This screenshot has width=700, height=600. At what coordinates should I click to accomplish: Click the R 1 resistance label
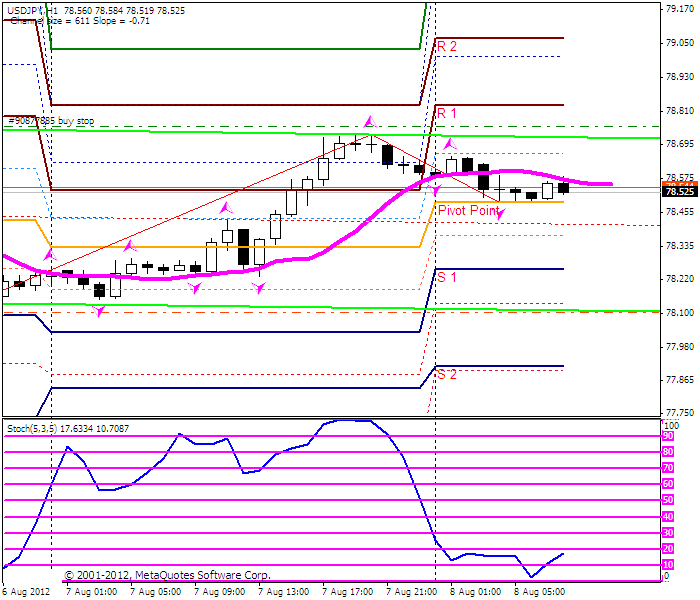click(x=446, y=113)
